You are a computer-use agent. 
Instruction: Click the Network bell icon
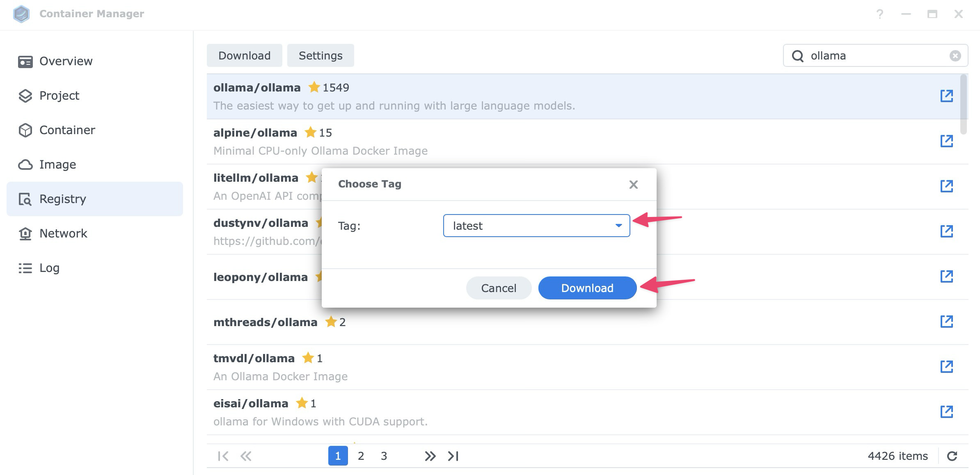[25, 233]
